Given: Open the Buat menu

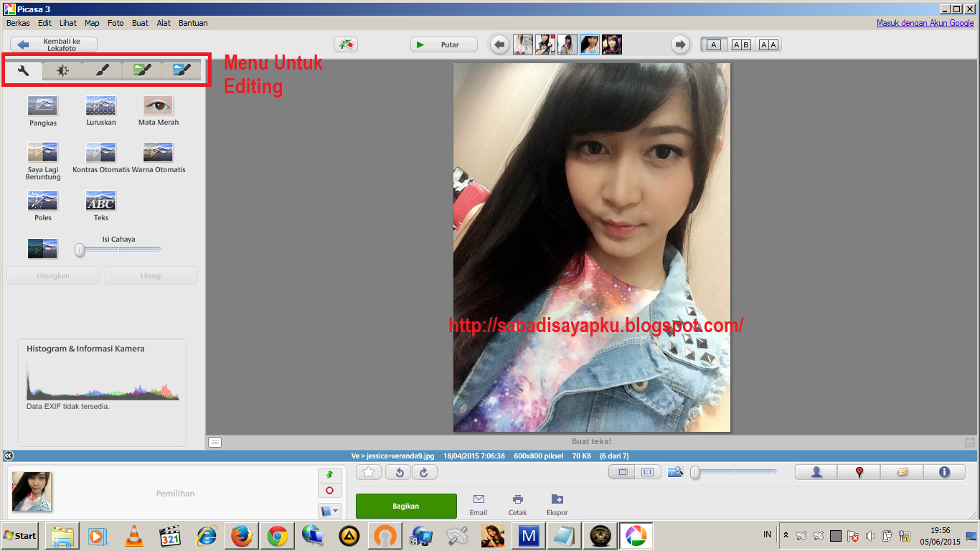Looking at the screenshot, I should coord(140,23).
